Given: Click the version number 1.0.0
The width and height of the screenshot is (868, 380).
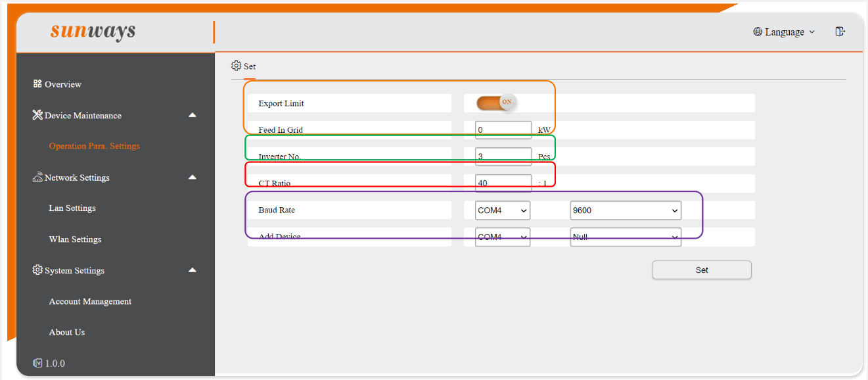Looking at the screenshot, I should 55,363.
